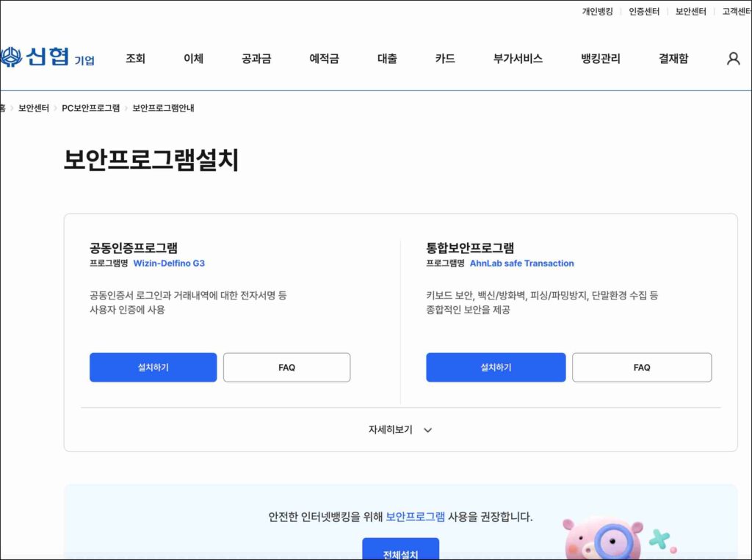The image size is (752, 560).
Task: Select the 뱅킹관리 menu item
Action: click(x=600, y=59)
